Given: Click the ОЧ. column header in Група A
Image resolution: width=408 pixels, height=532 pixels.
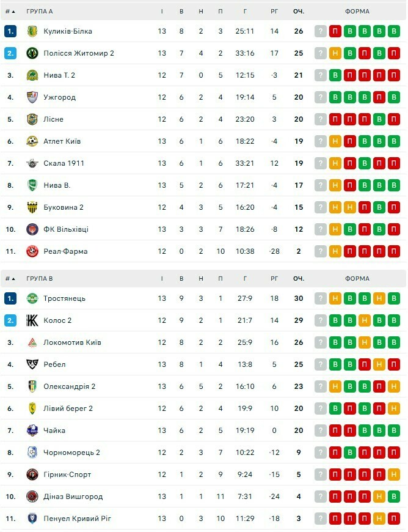Looking at the screenshot, I should coord(298,11).
